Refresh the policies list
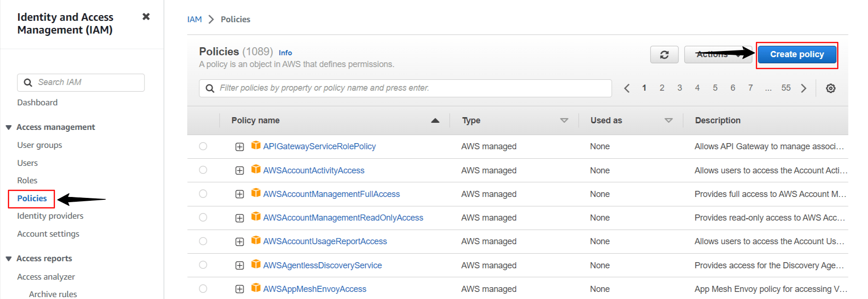Image resolution: width=868 pixels, height=299 pixels. (x=664, y=54)
